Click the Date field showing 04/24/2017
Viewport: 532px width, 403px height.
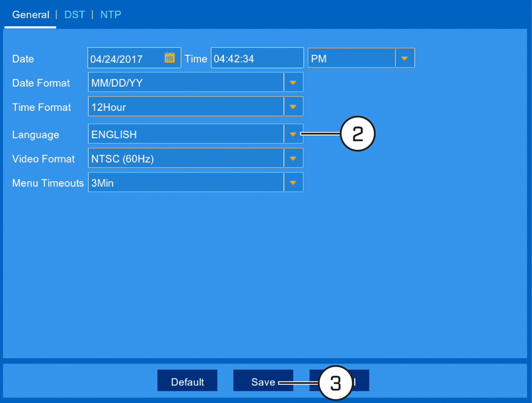[x=134, y=58]
